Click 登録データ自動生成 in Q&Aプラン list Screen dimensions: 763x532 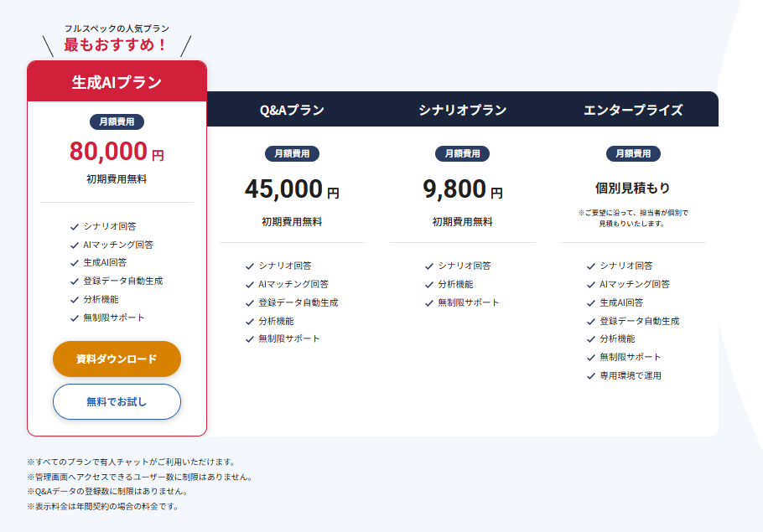pos(298,302)
